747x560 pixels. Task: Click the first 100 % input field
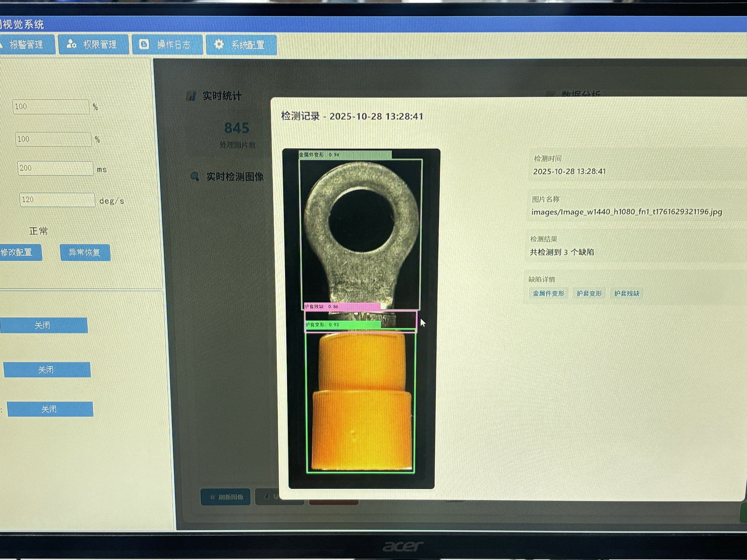pos(51,107)
